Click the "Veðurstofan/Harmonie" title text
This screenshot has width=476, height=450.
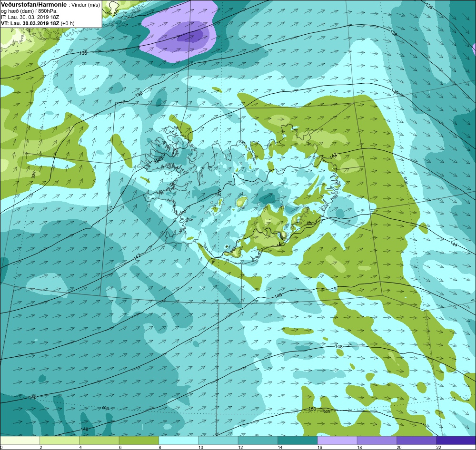33,5
